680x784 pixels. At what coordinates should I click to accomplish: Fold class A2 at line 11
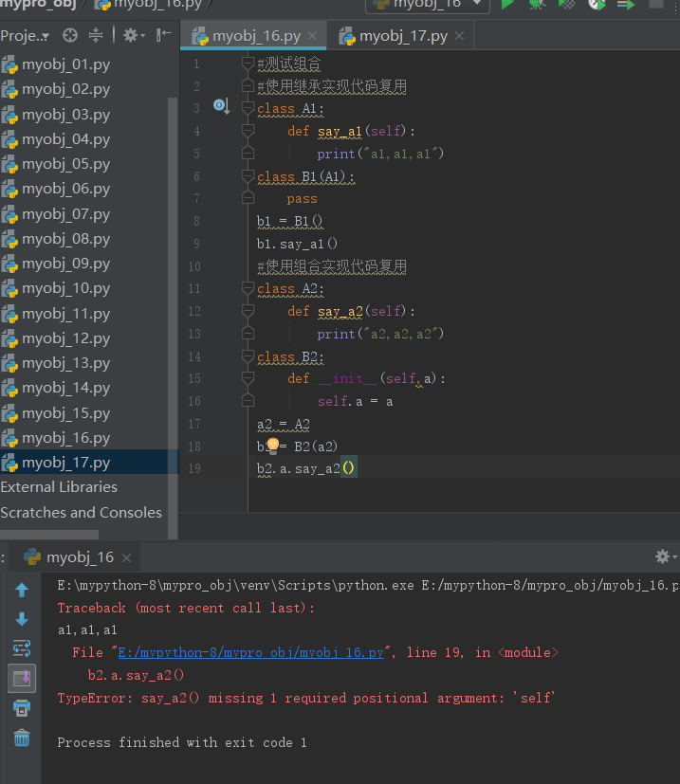[248, 288]
